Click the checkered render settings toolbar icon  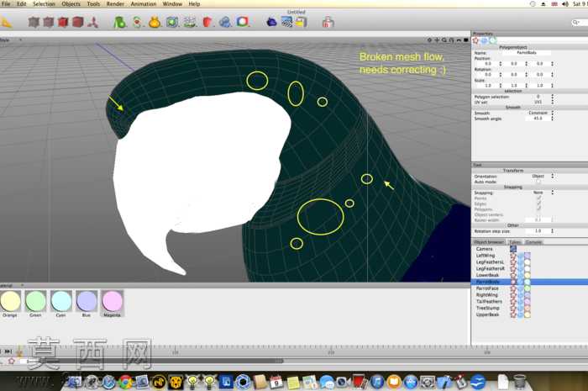287,22
